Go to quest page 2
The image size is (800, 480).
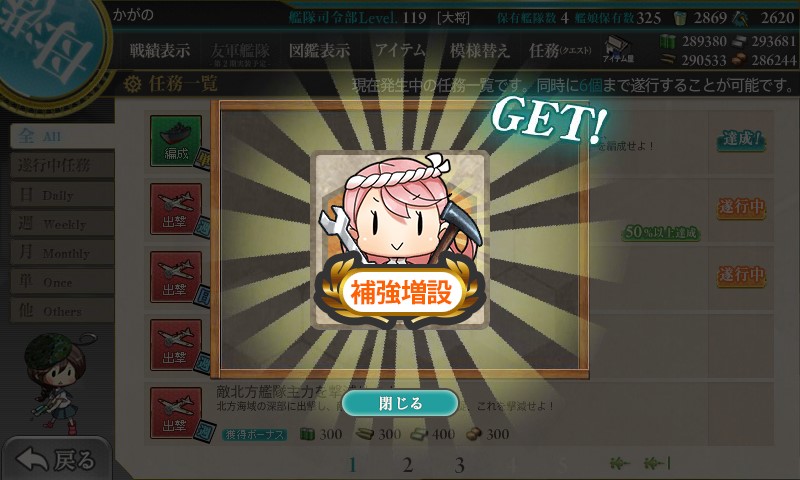407,465
